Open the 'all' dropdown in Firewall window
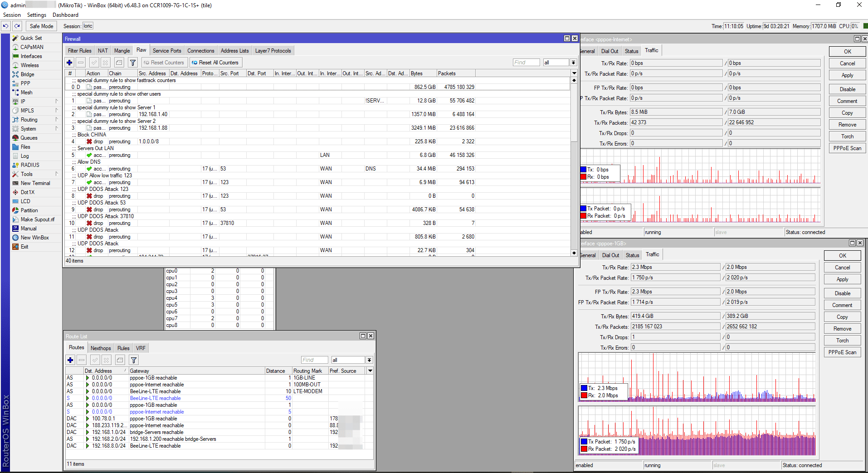868x473 pixels. click(x=573, y=63)
